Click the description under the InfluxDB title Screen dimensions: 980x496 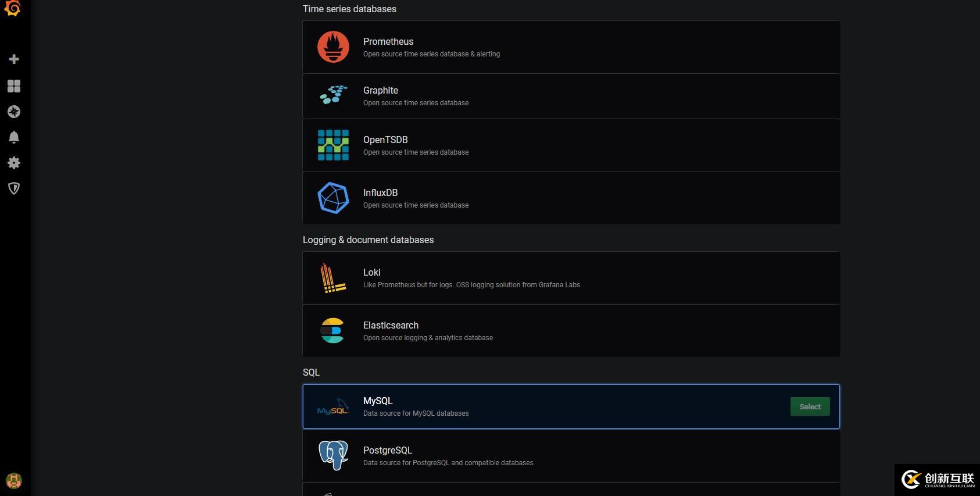pos(416,205)
